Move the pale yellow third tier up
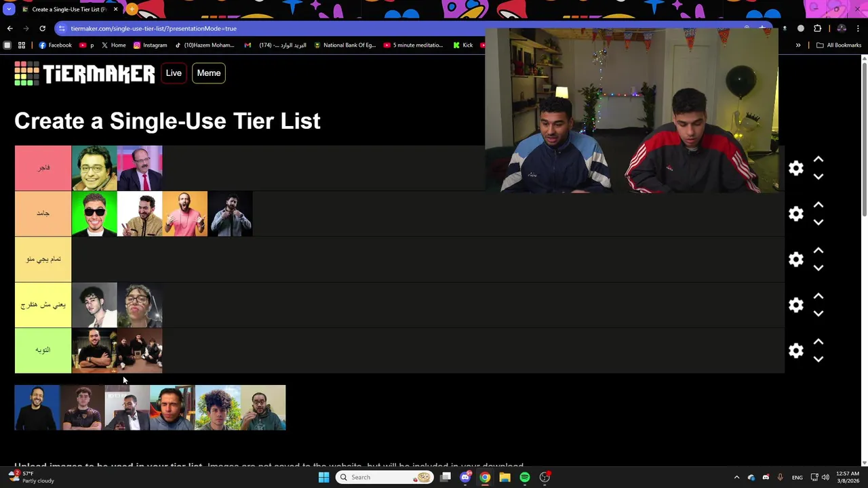Viewport: 868px width, 488px height. coord(818,251)
